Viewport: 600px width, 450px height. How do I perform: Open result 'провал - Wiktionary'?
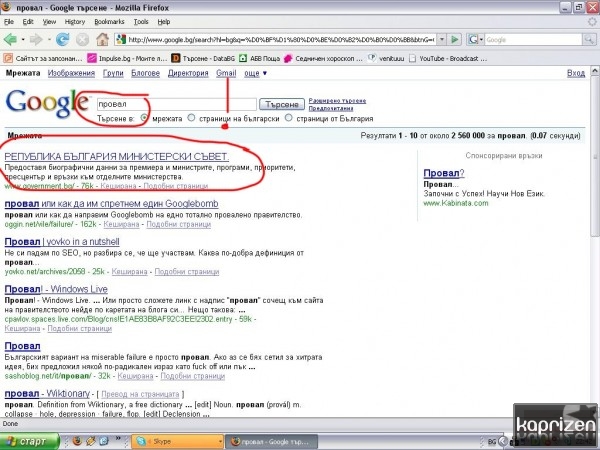pyautogui.click(x=47, y=393)
